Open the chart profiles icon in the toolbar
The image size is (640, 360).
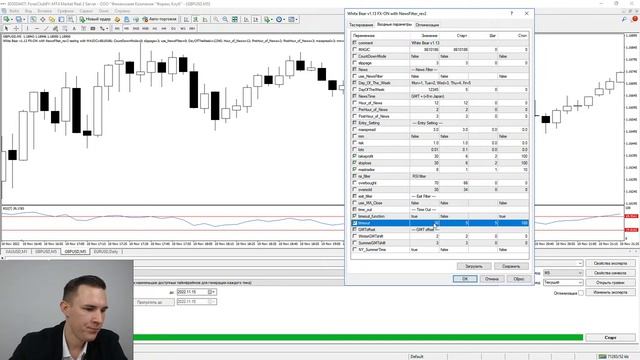pyautogui.click(x=19, y=19)
